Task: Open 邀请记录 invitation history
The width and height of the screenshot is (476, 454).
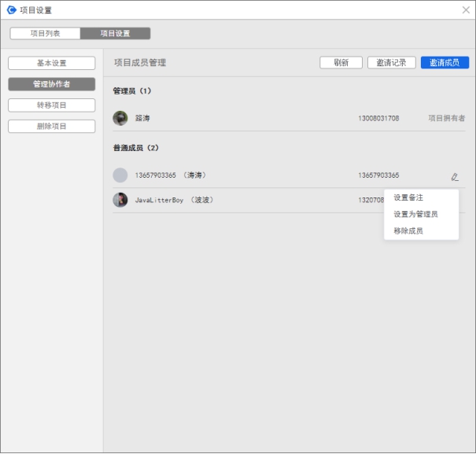Action: pyautogui.click(x=391, y=63)
